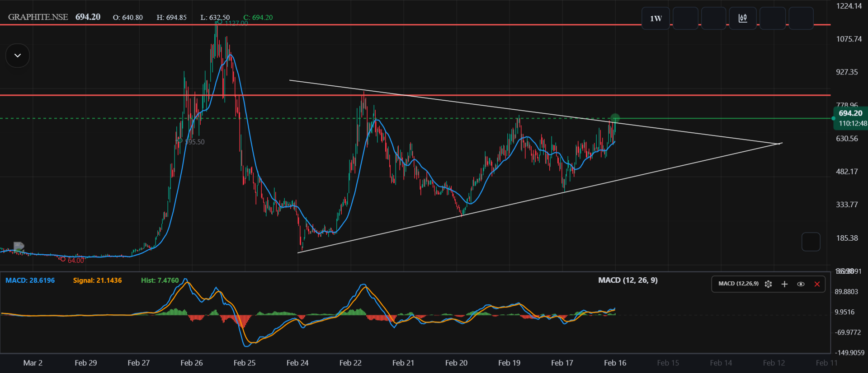Click the 64.00 low price marker
868x373 pixels.
tap(75, 261)
